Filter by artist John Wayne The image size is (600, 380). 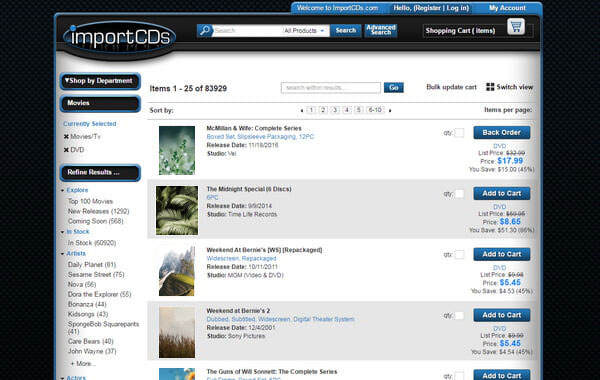(x=92, y=351)
